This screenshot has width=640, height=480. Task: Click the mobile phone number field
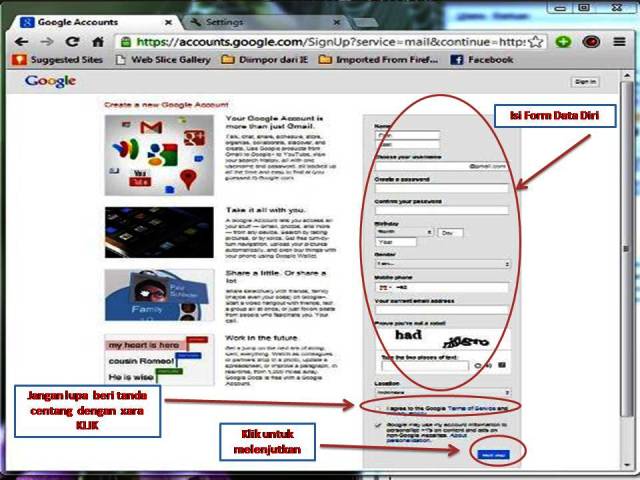[x=451, y=287]
